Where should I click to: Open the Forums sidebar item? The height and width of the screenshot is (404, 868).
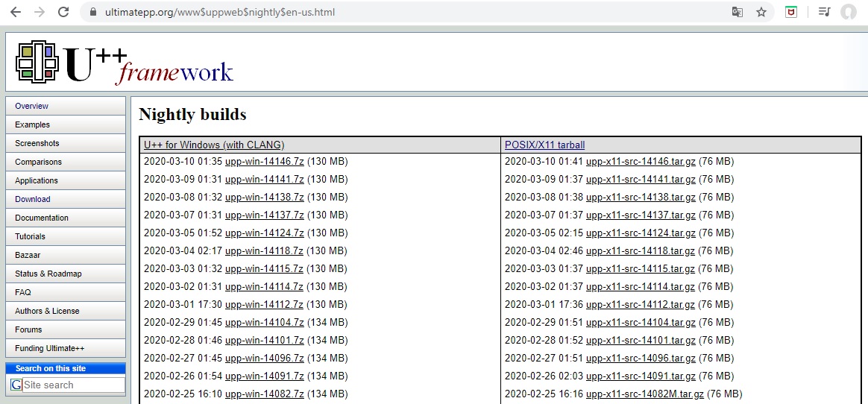tap(28, 329)
